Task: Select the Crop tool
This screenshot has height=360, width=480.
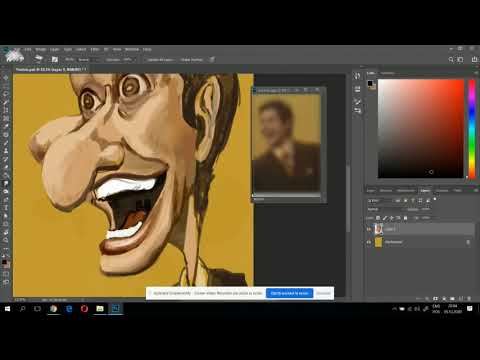Action: tap(6, 110)
